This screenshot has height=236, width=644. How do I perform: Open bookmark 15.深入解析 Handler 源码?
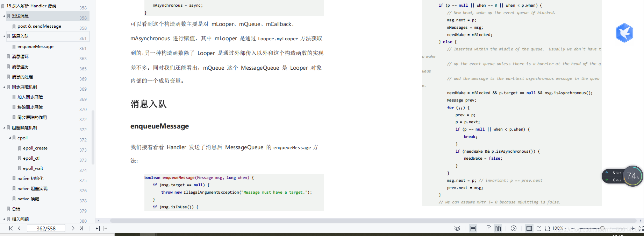click(x=31, y=6)
